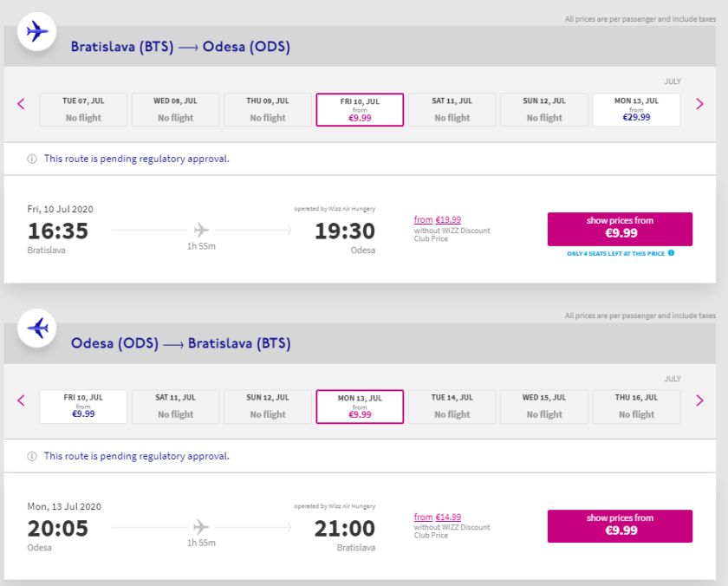The image size is (728, 586).
Task: Select outbound date Mon 13 Jul €29.99
Action: click(x=636, y=110)
